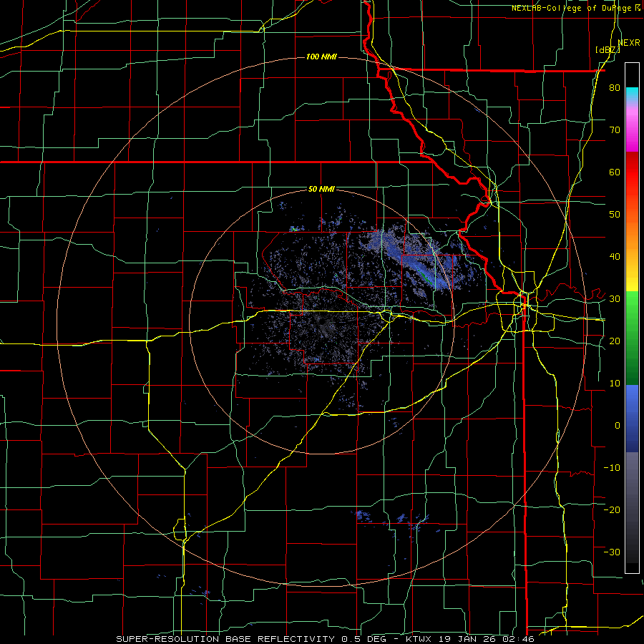
Task: Click the 10 dBZ scale value
Action: 615,384
